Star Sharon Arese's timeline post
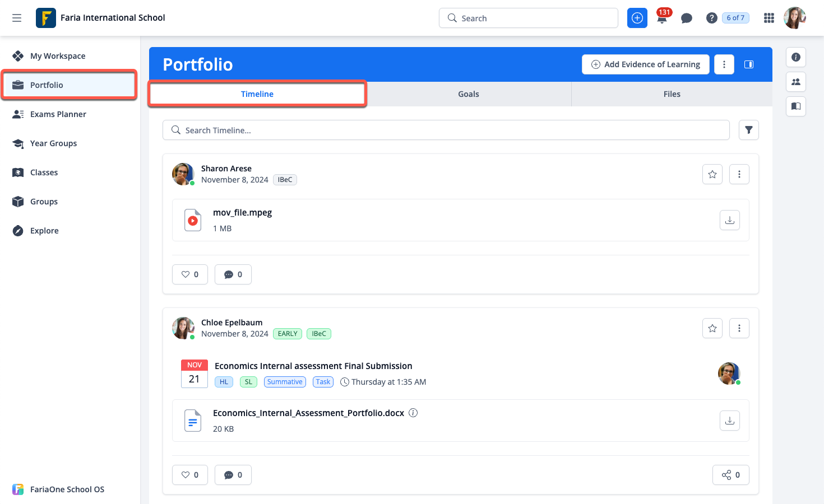The width and height of the screenshot is (824, 504). coord(712,174)
